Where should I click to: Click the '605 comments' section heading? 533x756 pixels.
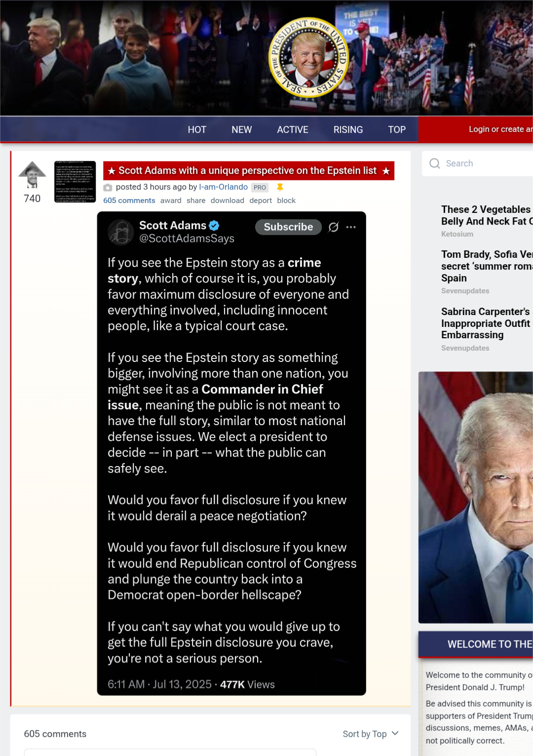55,734
